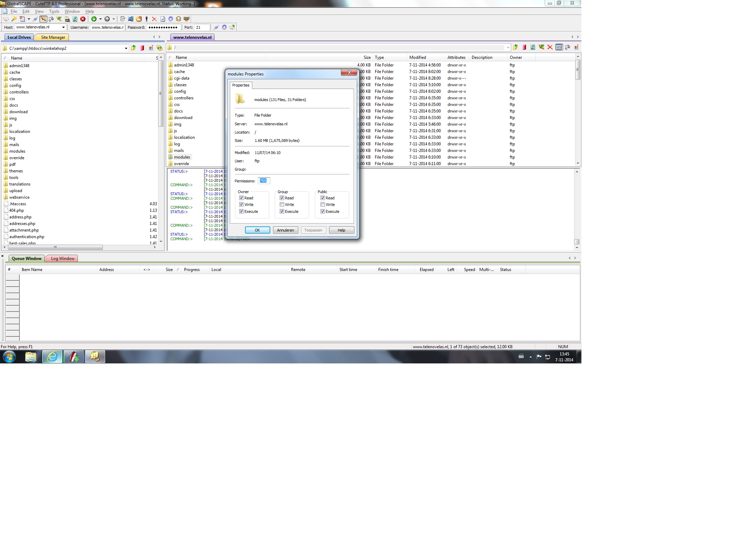This screenshot has width=733, height=560.
Task: Click the local pane horizontal scrollbar
Action: click(55, 247)
